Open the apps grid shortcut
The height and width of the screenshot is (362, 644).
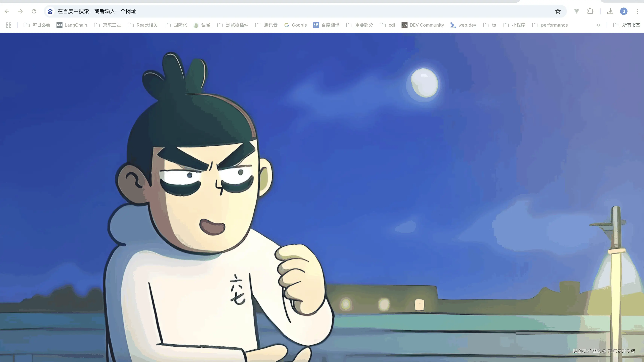8,25
